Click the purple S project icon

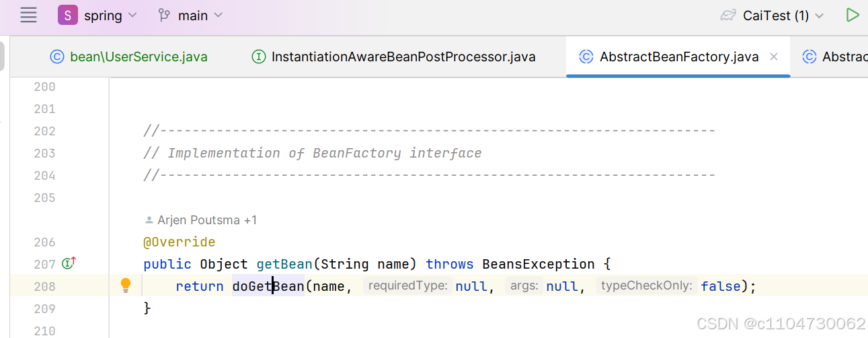pyautogui.click(x=67, y=15)
